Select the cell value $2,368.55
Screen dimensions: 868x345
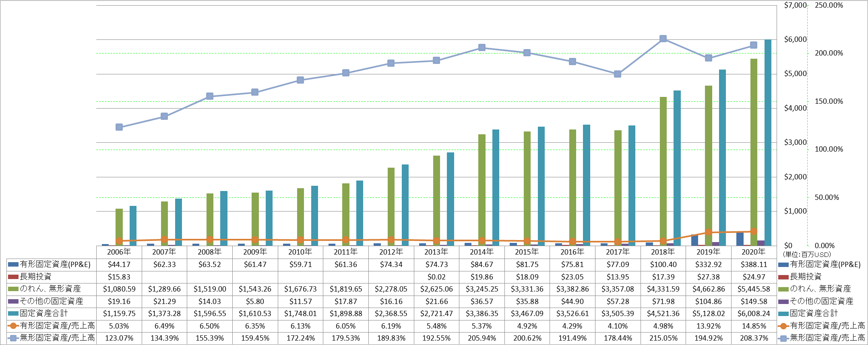point(391,313)
